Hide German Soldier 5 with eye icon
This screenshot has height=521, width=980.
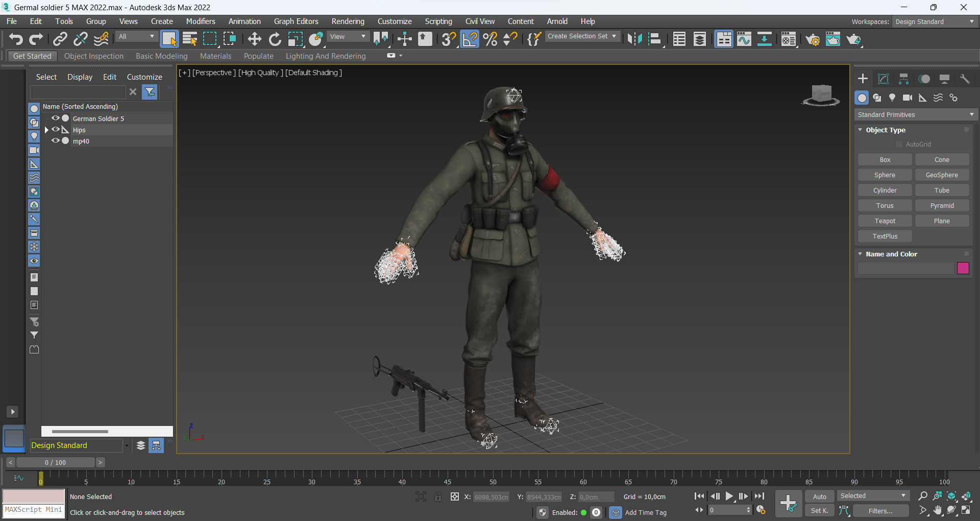[x=56, y=118]
